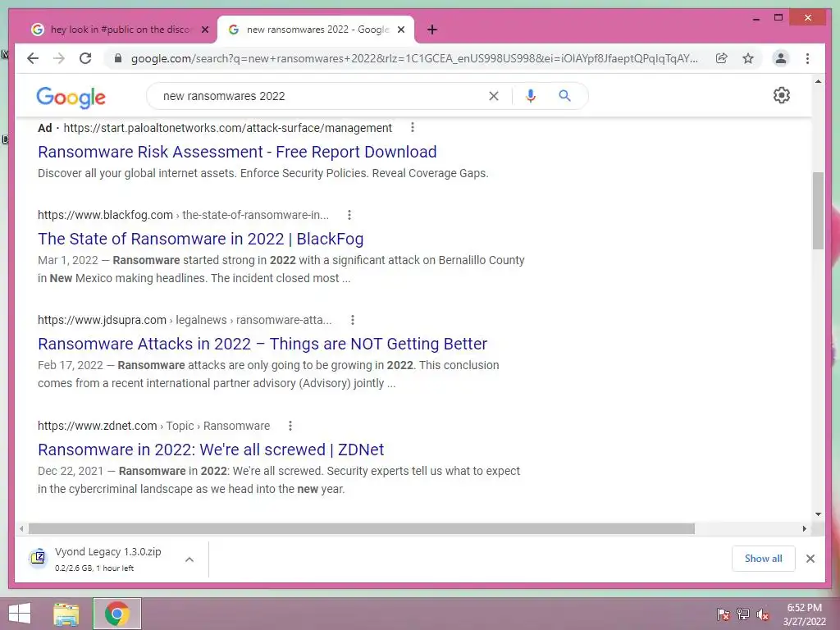
Task: Click the forward navigation arrow
Action: click(59, 58)
